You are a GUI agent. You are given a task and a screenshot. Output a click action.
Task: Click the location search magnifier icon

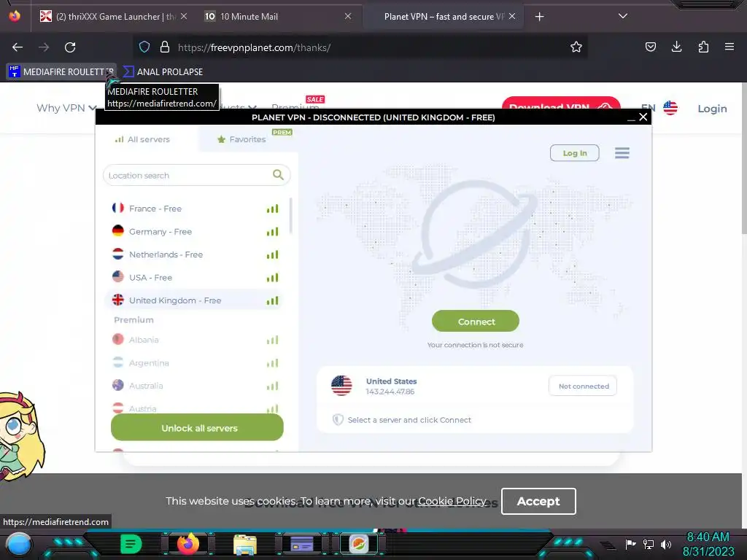pyautogui.click(x=278, y=175)
